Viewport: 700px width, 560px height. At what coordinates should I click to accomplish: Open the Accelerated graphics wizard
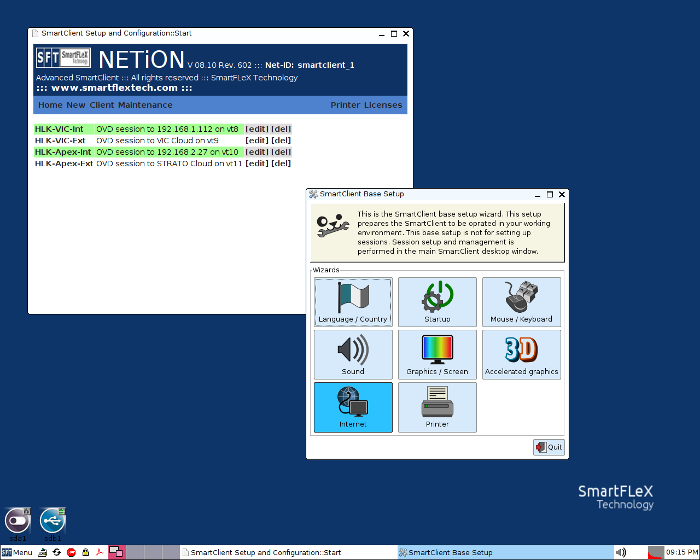click(x=521, y=355)
